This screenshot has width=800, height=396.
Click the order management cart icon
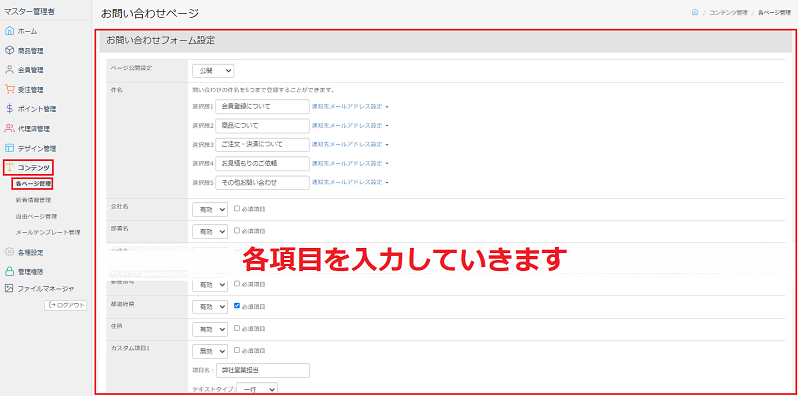click(9, 89)
